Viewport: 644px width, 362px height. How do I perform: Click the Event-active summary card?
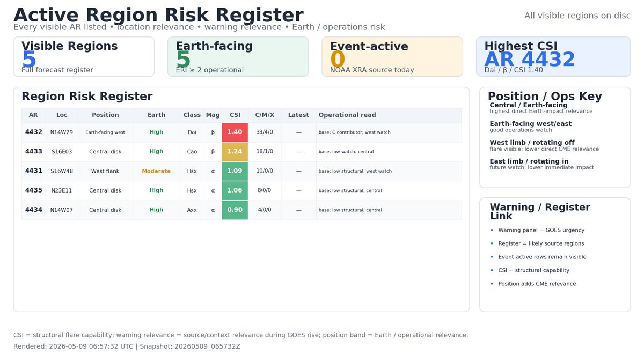(x=392, y=57)
